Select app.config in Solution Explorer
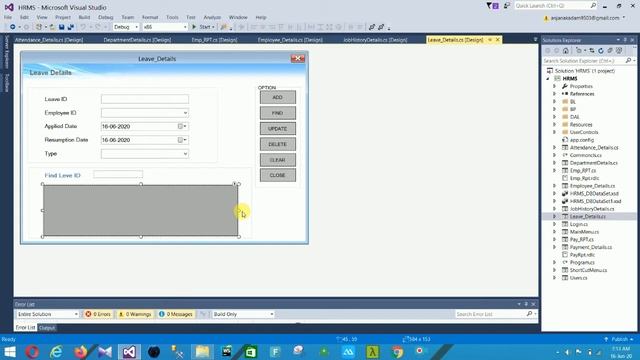The width and height of the screenshot is (640, 360). [x=582, y=140]
